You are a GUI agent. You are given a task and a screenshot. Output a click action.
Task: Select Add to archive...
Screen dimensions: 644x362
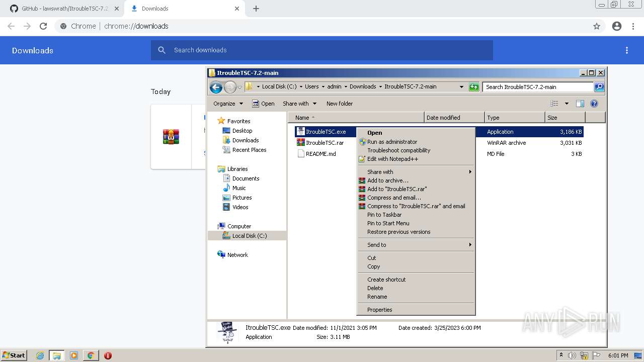(416, 180)
